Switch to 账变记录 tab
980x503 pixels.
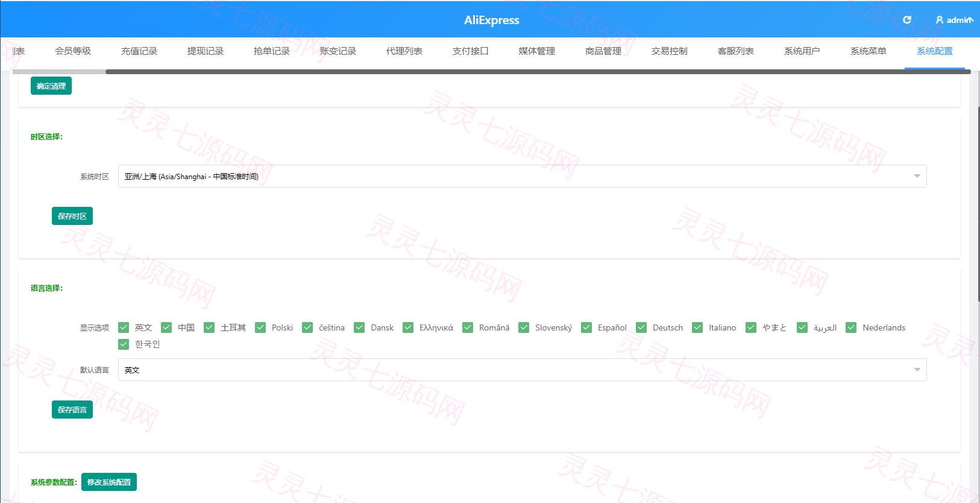[x=338, y=51]
